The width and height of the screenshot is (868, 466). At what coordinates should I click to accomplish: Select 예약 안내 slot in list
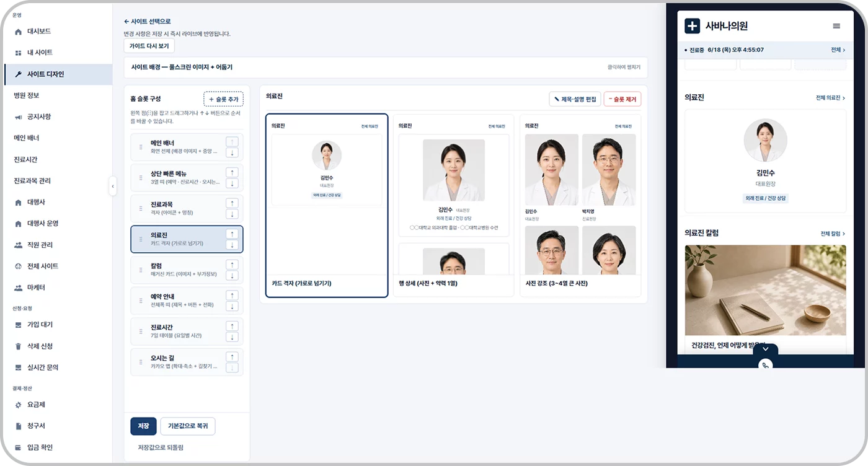coord(187,301)
